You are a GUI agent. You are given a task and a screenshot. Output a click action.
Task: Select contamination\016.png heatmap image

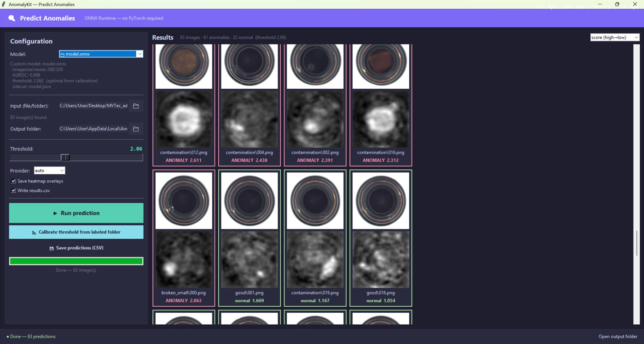click(x=381, y=119)
